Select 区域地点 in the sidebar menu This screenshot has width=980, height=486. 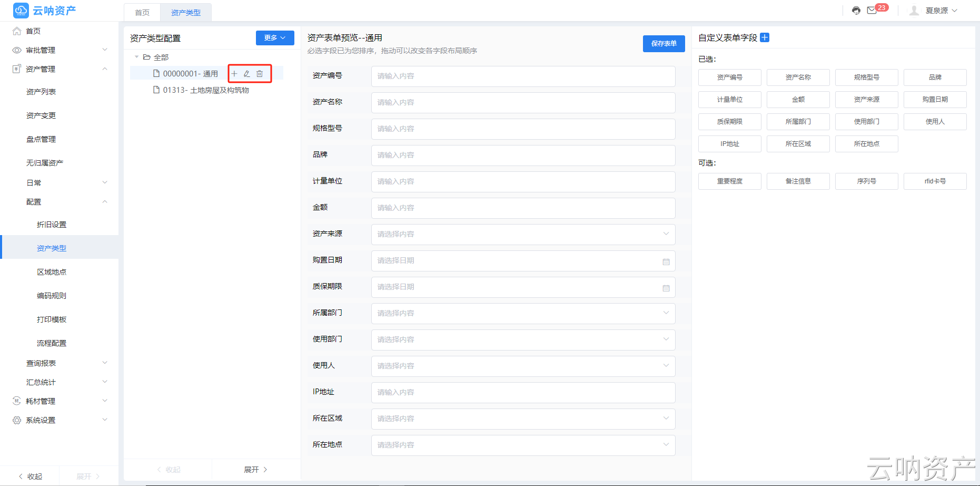pos(52,271)
